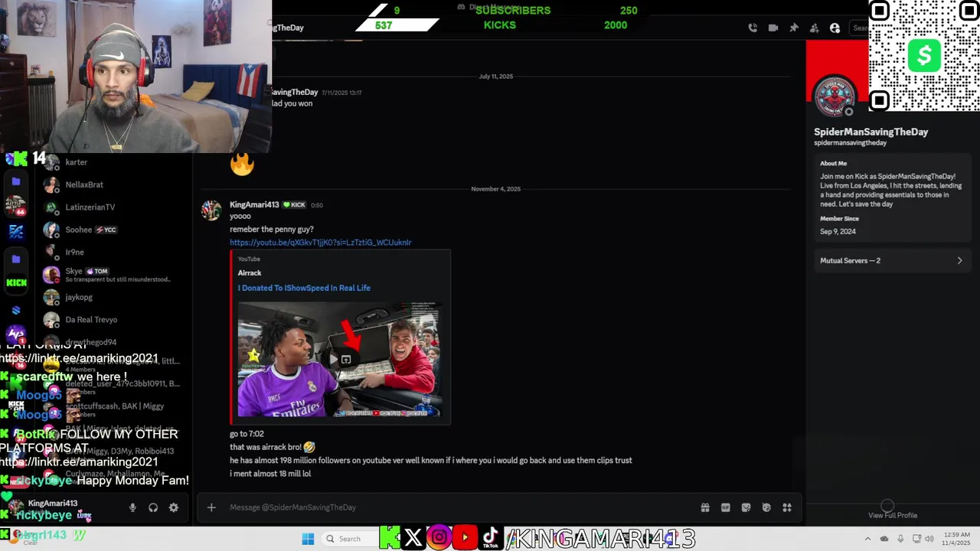
Task: Click the Message @SpiderManSavingTheDay input field
Action: tap(459, 507)
